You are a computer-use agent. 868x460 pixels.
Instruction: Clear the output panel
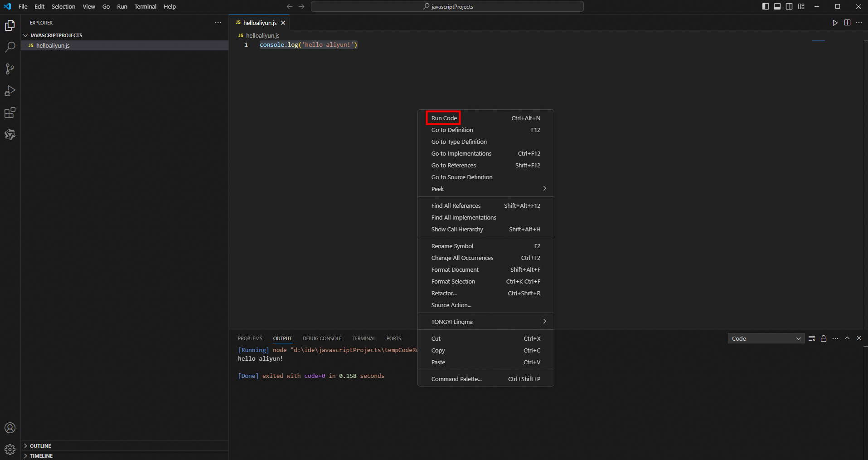(x=812, y=338)
